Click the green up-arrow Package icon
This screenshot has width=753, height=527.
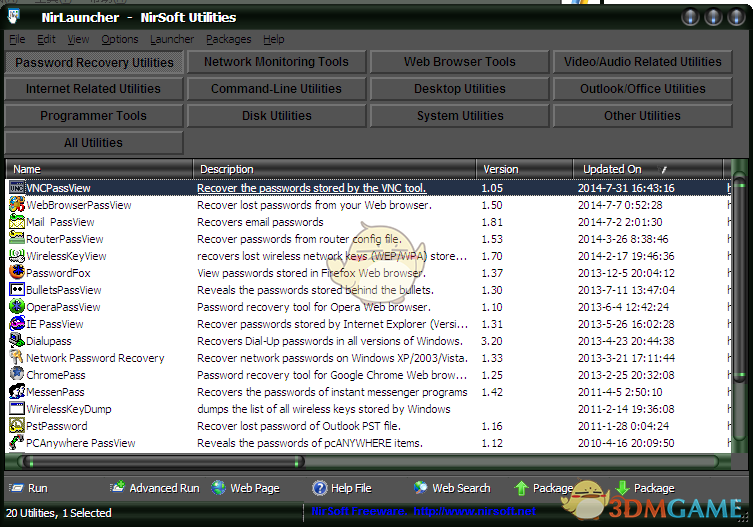[522, 488]
